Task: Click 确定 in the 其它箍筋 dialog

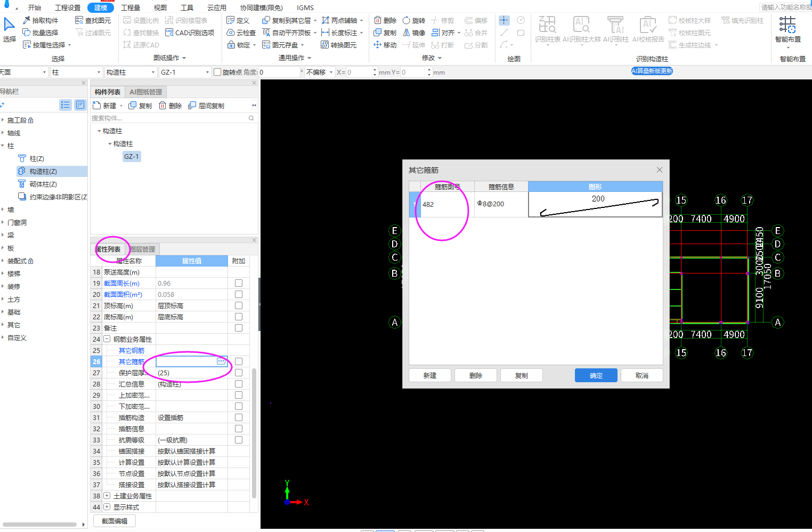Action: point(596,375)
